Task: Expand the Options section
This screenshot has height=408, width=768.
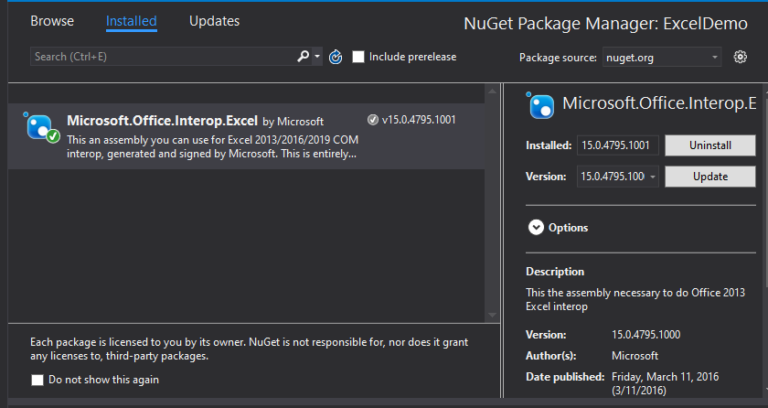Action: [x=536, y=228]
